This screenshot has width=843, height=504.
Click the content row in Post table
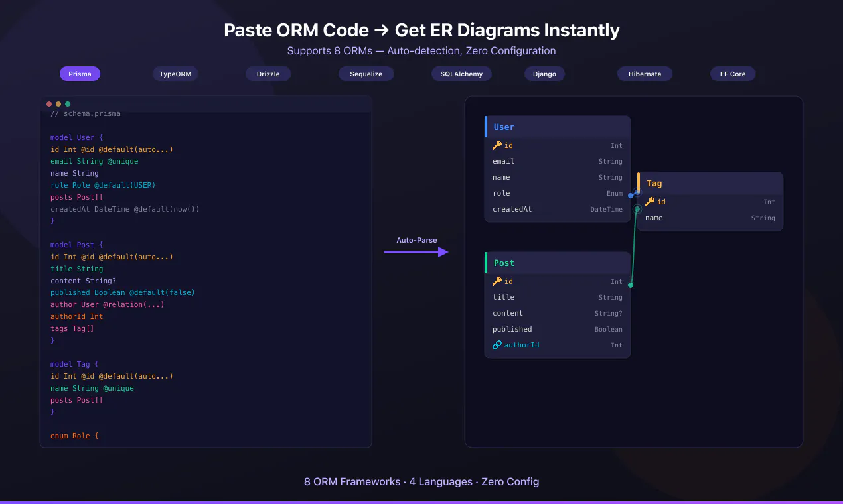558,313
